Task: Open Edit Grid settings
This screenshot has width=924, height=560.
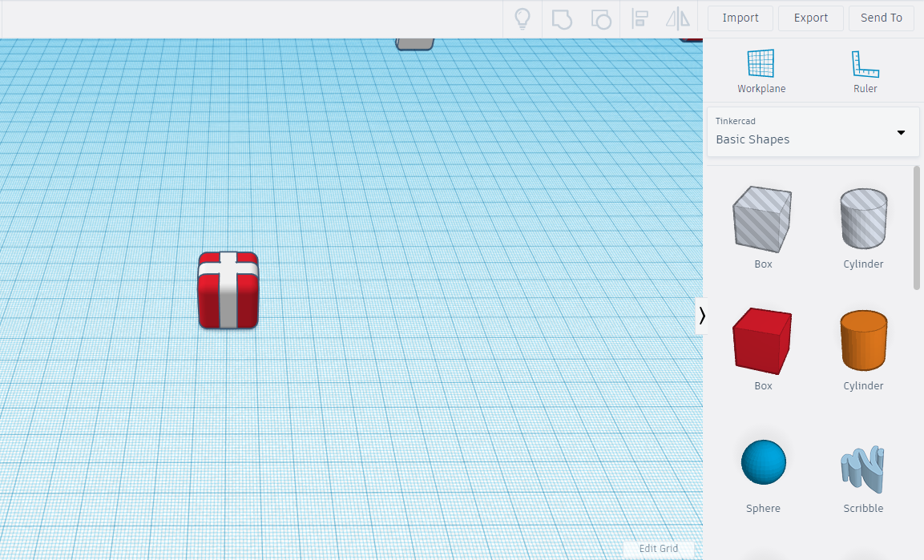Action: [x=658, y=548]
